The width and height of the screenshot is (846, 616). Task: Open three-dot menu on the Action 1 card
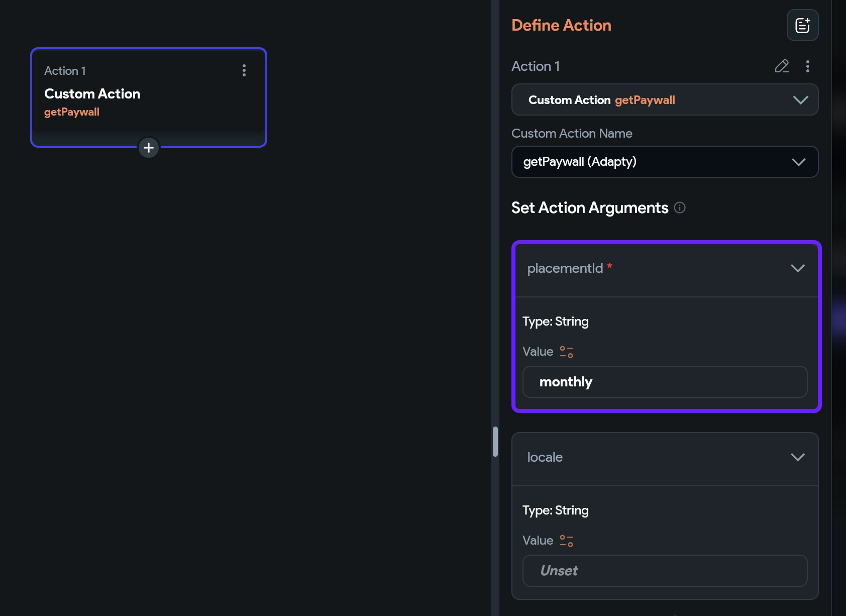tap(244, 70)
